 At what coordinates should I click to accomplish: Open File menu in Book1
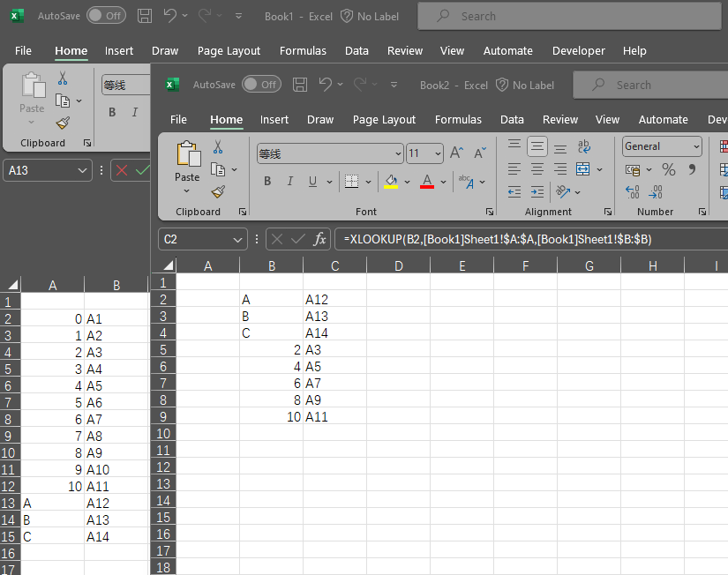pos(23,51)
